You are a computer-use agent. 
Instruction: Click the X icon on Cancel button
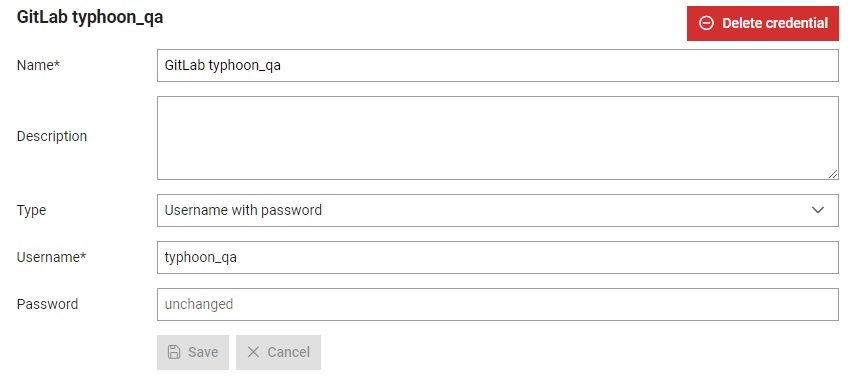coord(253,352)
